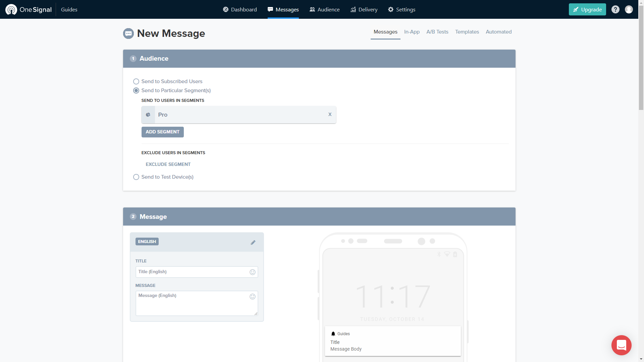Image resolution: width=644 pixels, height=362 pixels.
Task: Open the chat support bubble
Action: click(622, 345)
